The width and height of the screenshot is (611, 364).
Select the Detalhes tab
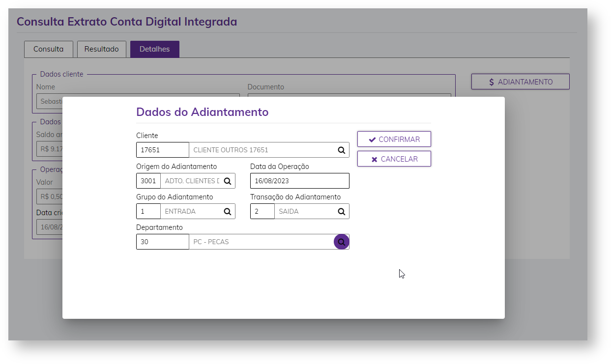point(155,49)
